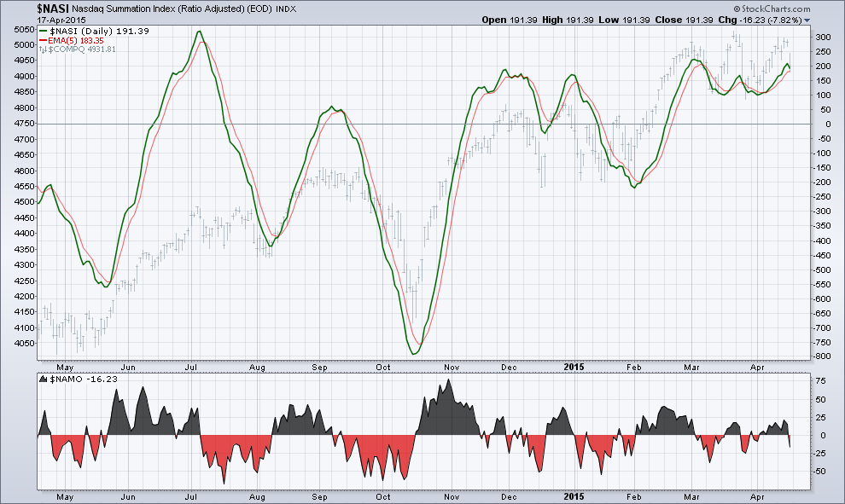Click the '$NAMO -16.23' panel label
The height and width of the screenshot is (504, 845).
click(x=84, y=379)
